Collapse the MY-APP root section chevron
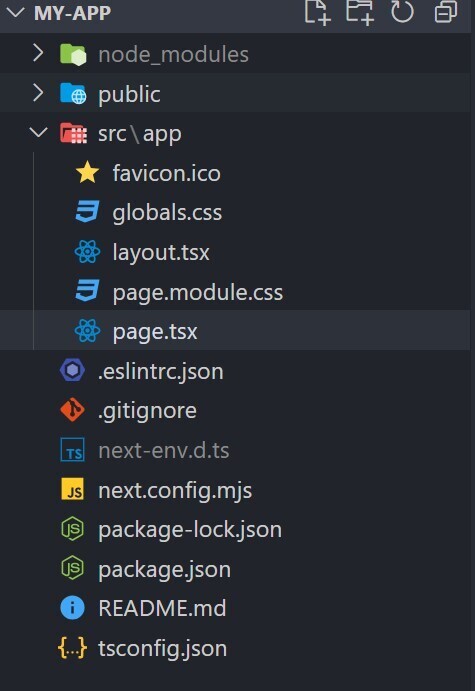 tap(16, 12)
